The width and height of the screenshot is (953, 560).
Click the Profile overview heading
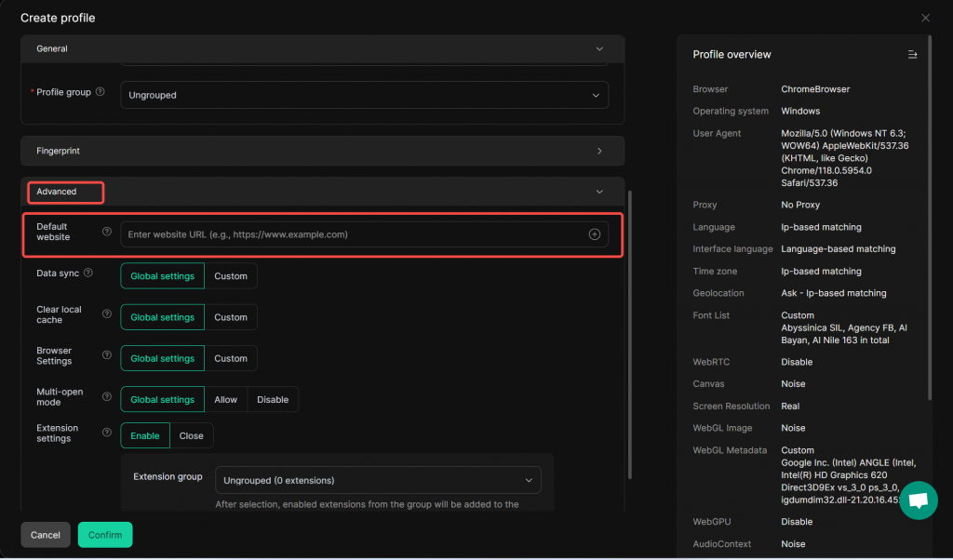(732, 55)
